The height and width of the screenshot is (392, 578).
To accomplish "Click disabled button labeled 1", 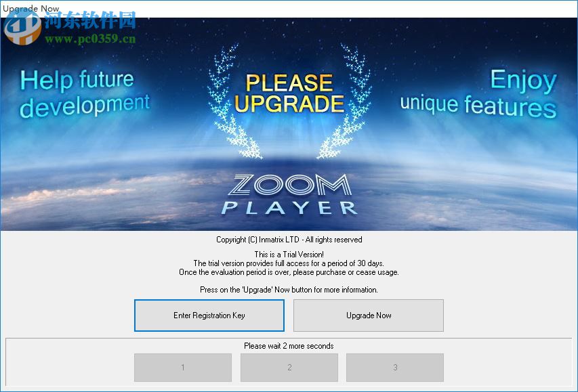I will [x=182, y=367].
